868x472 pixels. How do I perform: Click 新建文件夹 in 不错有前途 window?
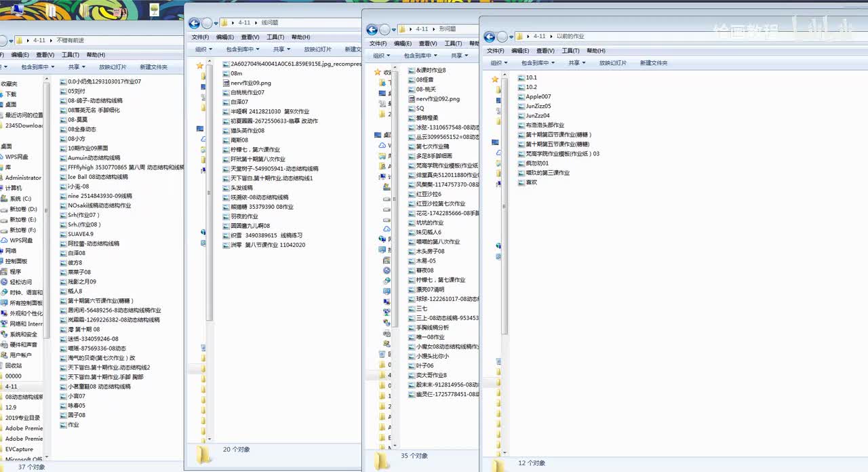point(153,67)
